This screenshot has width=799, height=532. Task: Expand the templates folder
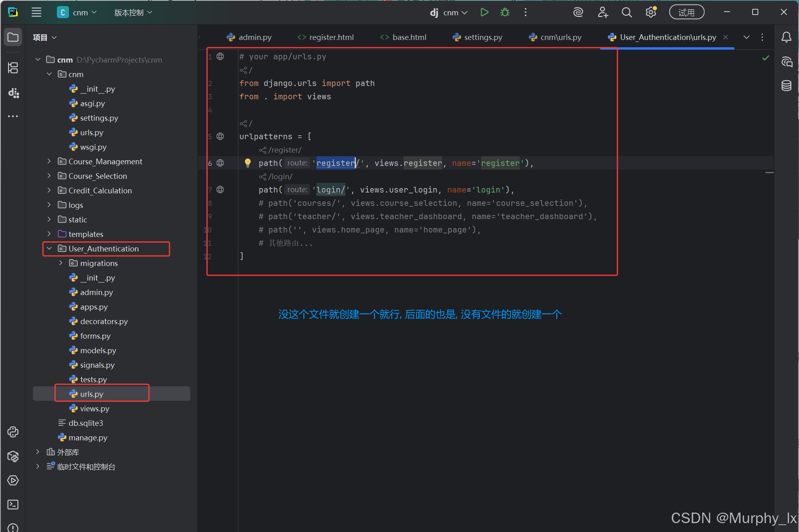[x=49, y=234]
